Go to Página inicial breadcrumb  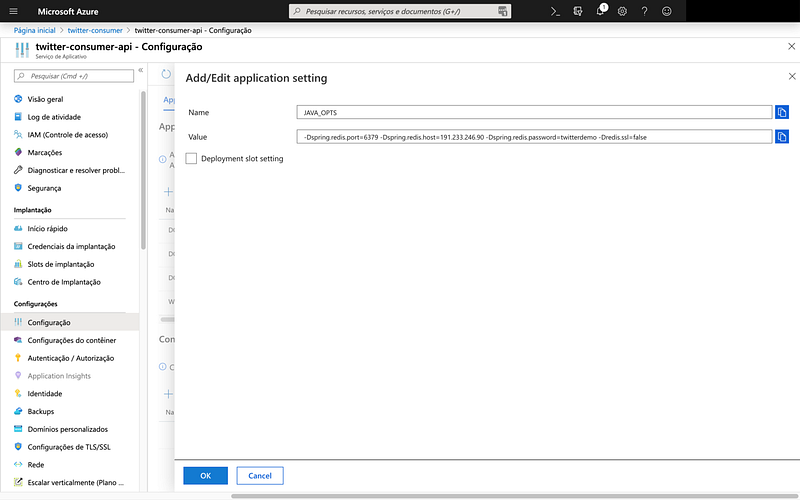tap(35, 30)
